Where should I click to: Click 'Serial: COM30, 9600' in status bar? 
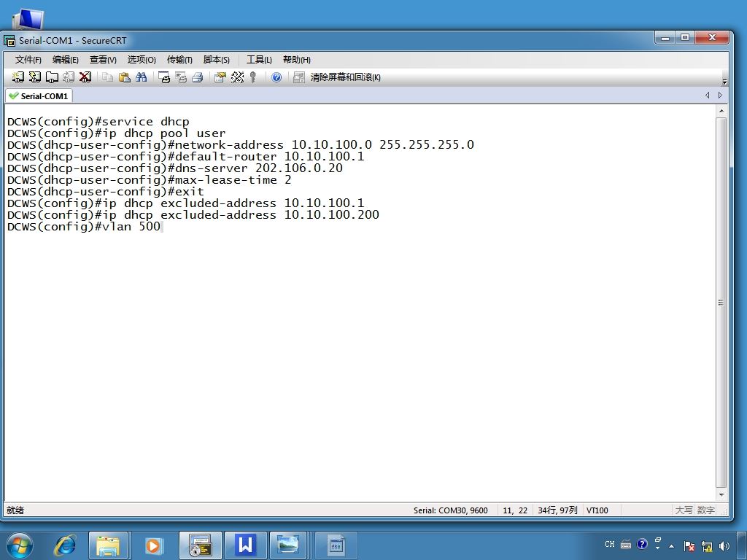(450, 510)
